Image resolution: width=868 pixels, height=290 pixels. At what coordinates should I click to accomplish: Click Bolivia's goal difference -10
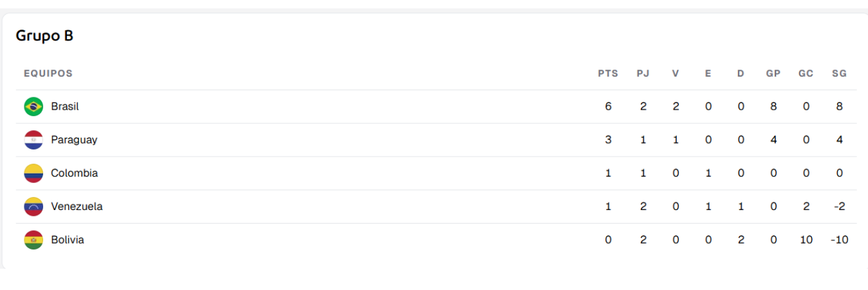point(839,240)
